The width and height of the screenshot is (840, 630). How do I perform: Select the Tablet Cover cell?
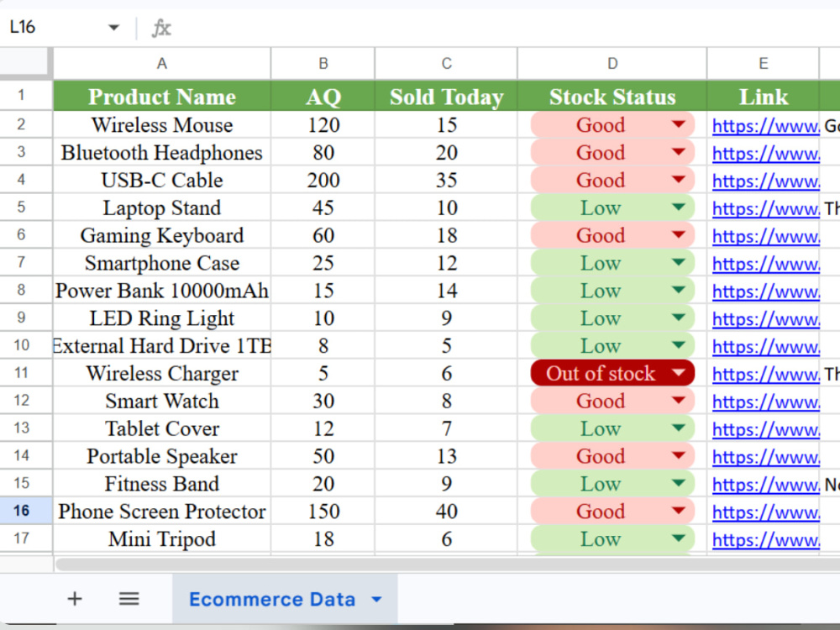click(x=162, y=428)
